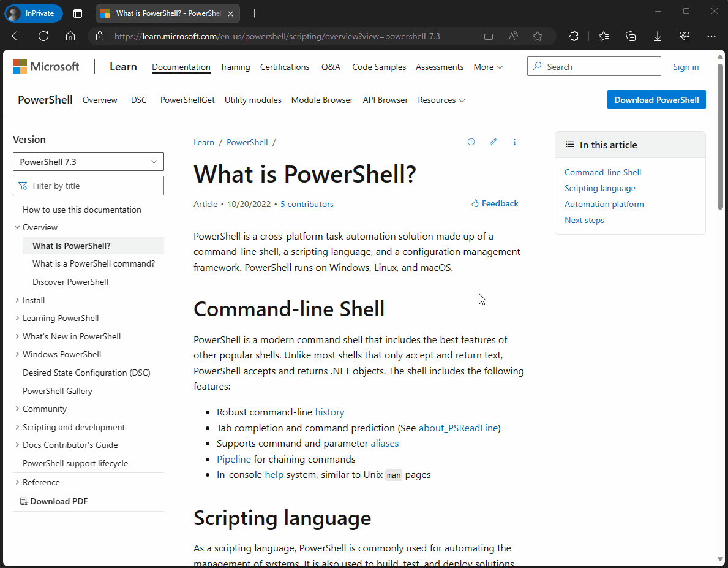728x568 pixels.
Task: Click the address bar URL
Action: coord(277,36)
